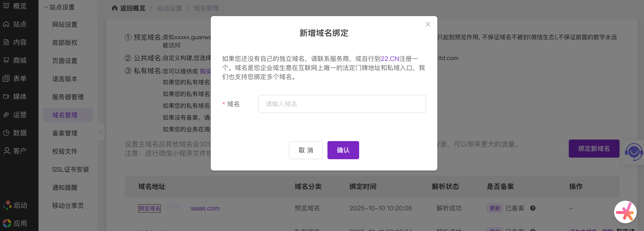Screen dimensions: 644x231
Task: Select 备案管理 in the settings menu
Action: pyautogui.click(x=65, y=133)
